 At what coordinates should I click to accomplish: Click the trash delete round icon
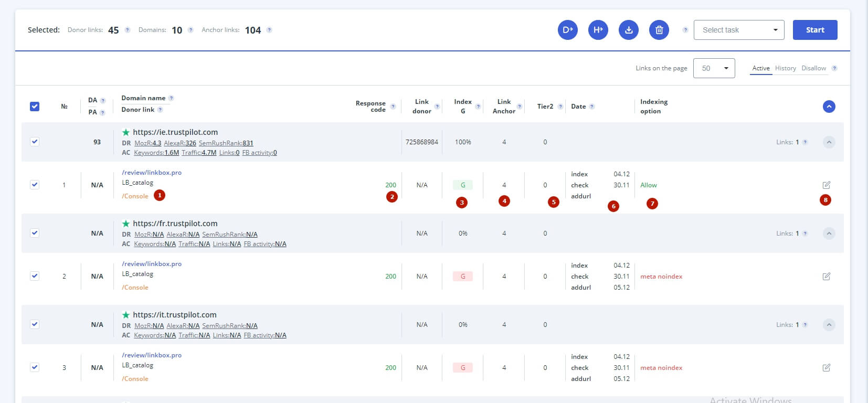[x=659, y=30]
